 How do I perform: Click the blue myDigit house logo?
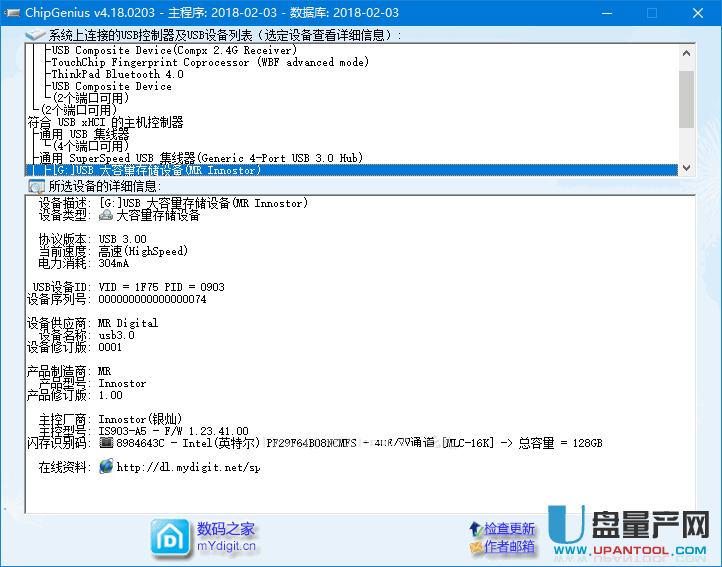click(x=169, y=538)
